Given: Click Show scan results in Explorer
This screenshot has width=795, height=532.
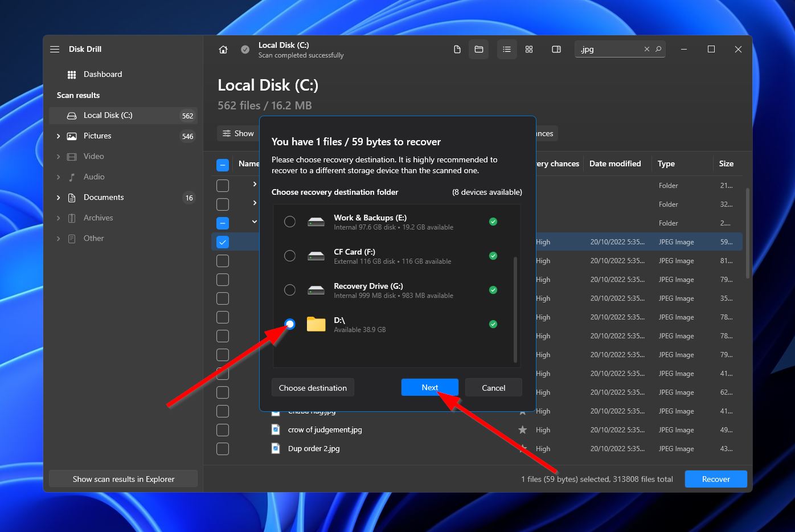Looking at the screenshot, I should pos(123,478).
